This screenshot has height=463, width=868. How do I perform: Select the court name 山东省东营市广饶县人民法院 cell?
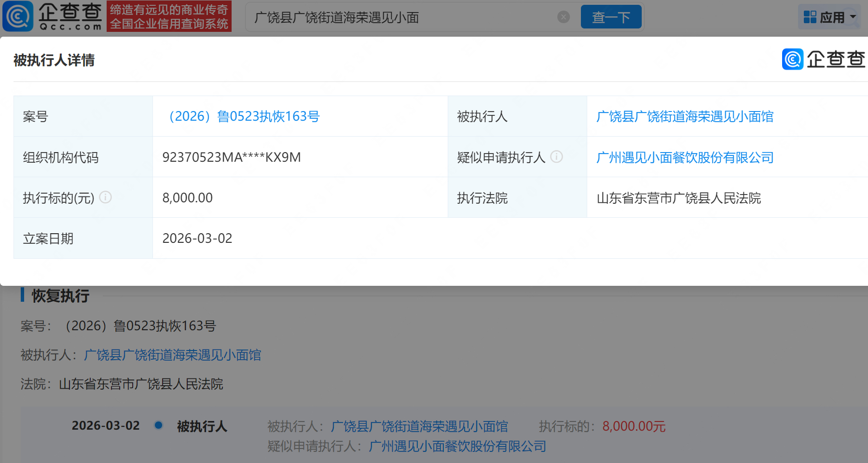[727, 197]
